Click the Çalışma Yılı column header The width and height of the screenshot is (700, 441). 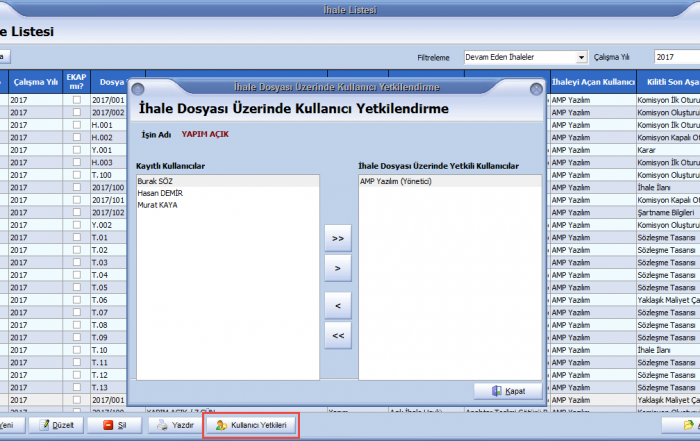pyautogui.click(x=34, y=81)
